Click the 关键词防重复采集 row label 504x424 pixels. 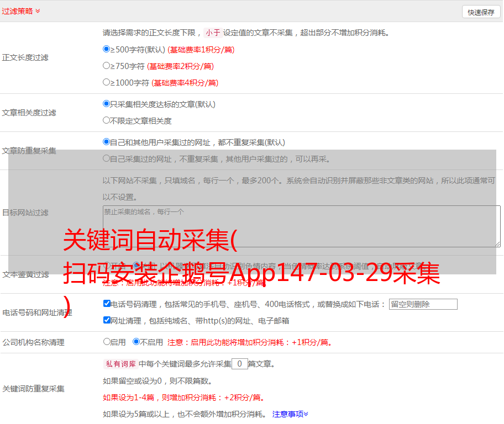33,389
